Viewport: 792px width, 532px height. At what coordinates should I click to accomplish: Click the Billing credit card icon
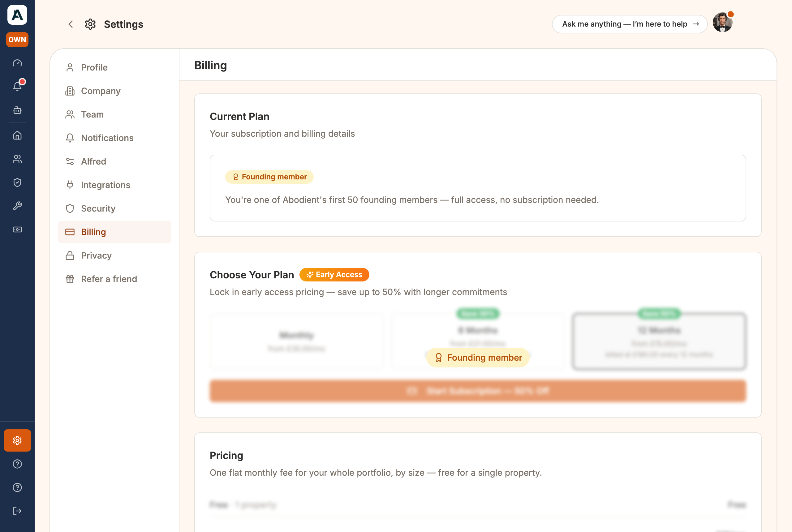pyautogui.click(x=70, y=232)
